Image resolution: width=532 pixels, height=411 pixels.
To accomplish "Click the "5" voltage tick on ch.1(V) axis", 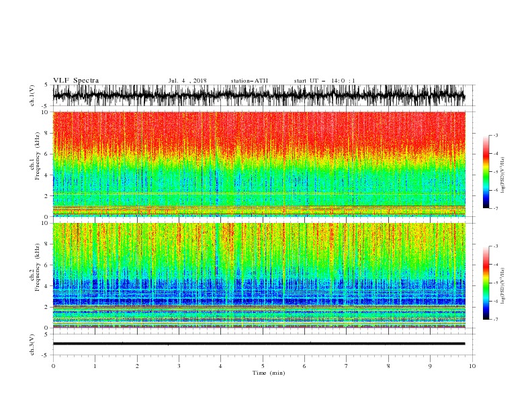I will click(46, 85).
